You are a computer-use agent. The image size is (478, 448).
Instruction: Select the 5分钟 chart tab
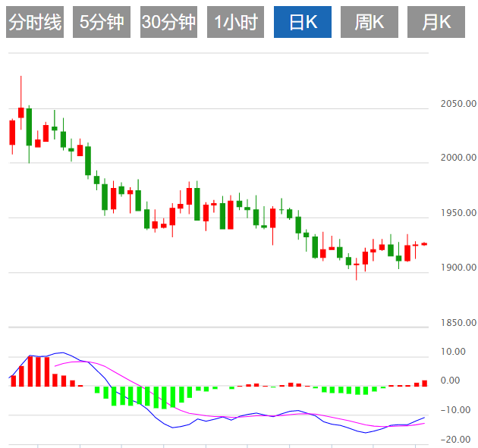(101, 23)
